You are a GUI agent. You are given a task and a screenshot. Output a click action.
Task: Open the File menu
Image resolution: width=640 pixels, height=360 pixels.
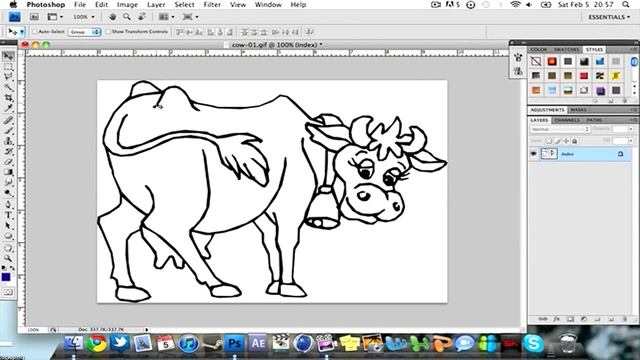(80, 4)
